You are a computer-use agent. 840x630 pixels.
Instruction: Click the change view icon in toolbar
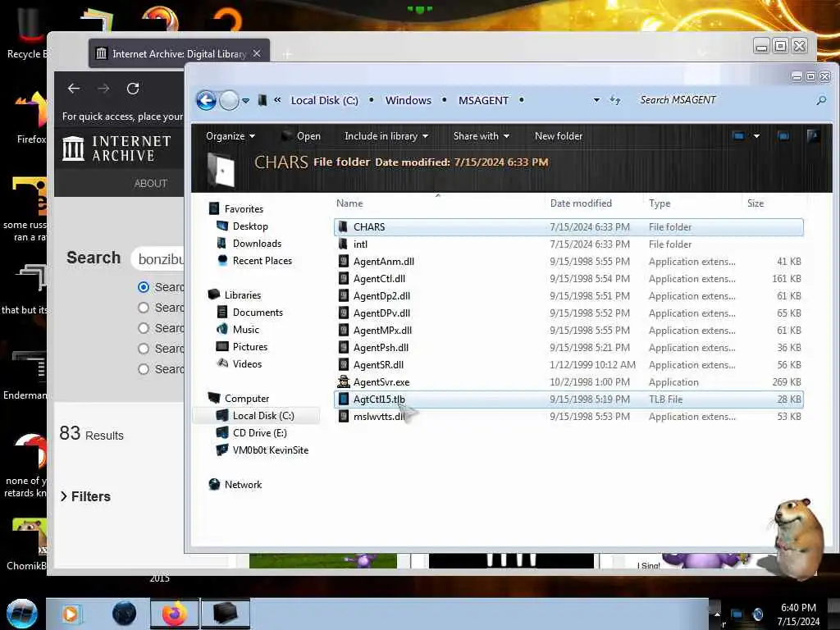pos(738,136)
